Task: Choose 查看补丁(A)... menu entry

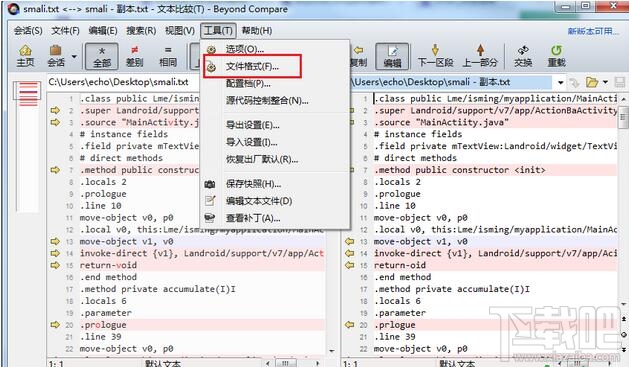Action: [x=275, y=218]
